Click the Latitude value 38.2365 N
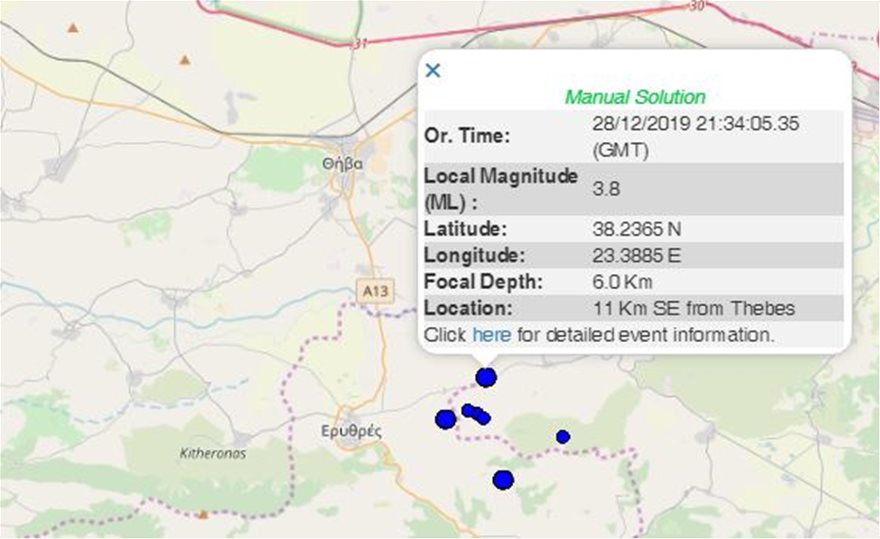This screenshot has height=539, width=880. pyautogui.click(x=637, y=228)
